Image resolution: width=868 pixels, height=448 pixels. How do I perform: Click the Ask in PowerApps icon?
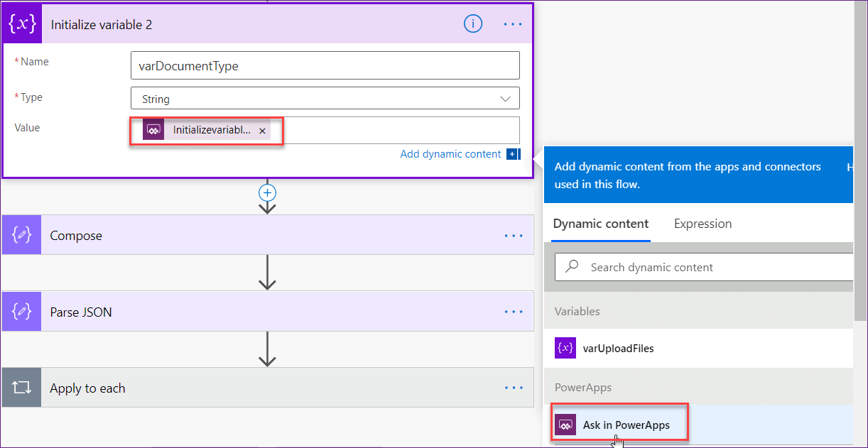coord(565,424)
